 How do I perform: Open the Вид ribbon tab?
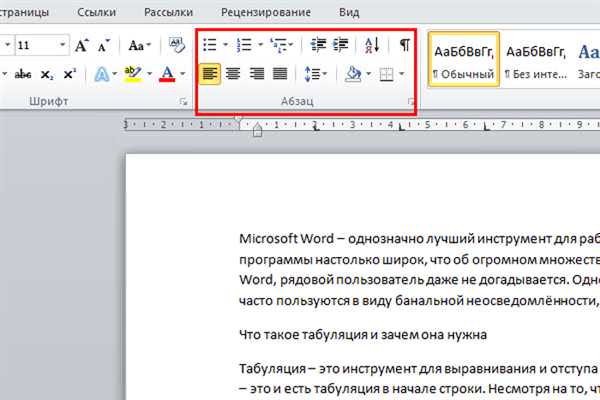tap(349, 12)
